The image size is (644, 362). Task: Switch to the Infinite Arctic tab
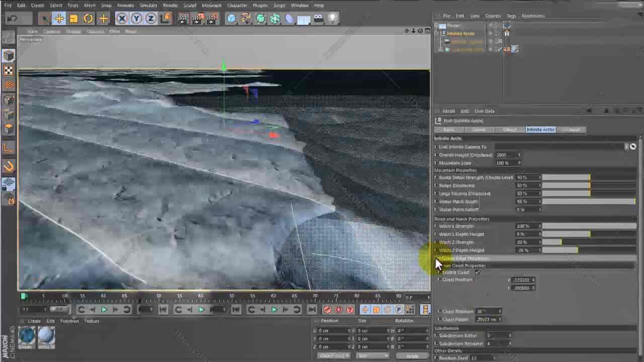540,129
